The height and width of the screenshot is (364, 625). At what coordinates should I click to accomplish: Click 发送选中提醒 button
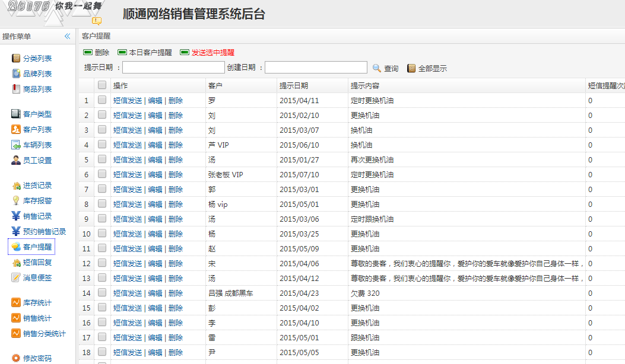pos(212,52)
